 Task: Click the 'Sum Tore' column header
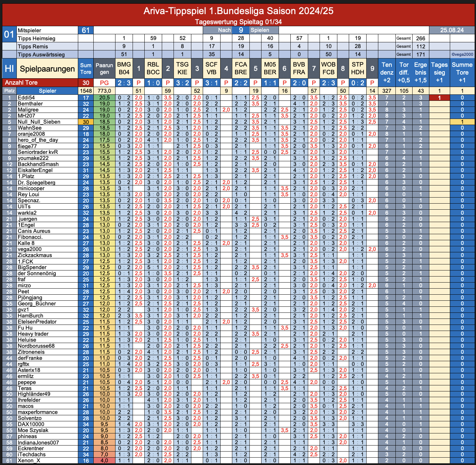(86, 69)
